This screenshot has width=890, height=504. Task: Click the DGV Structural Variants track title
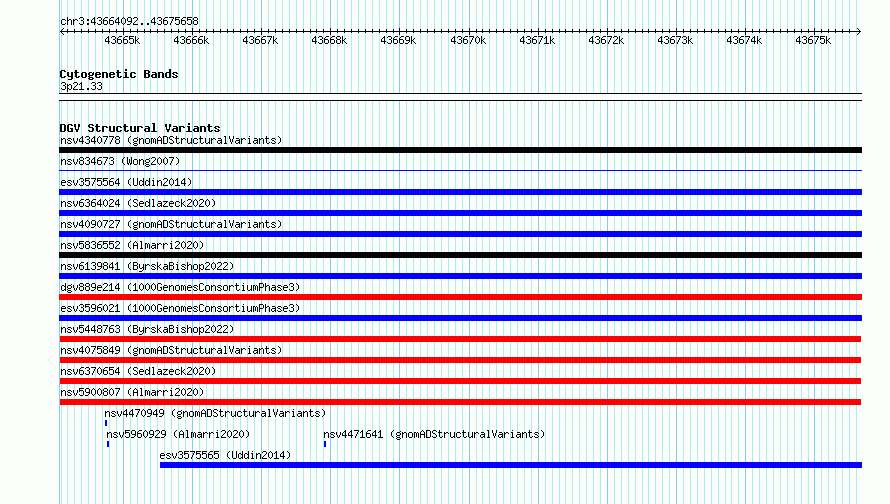point(140,128)
